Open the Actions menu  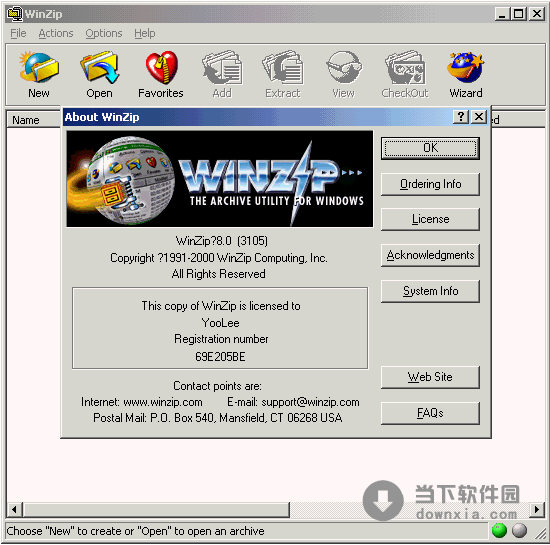tap(56, 33)
